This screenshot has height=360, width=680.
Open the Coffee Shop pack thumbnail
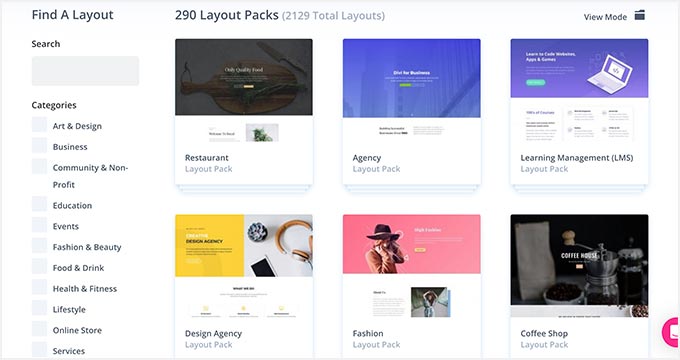(579, 266)
